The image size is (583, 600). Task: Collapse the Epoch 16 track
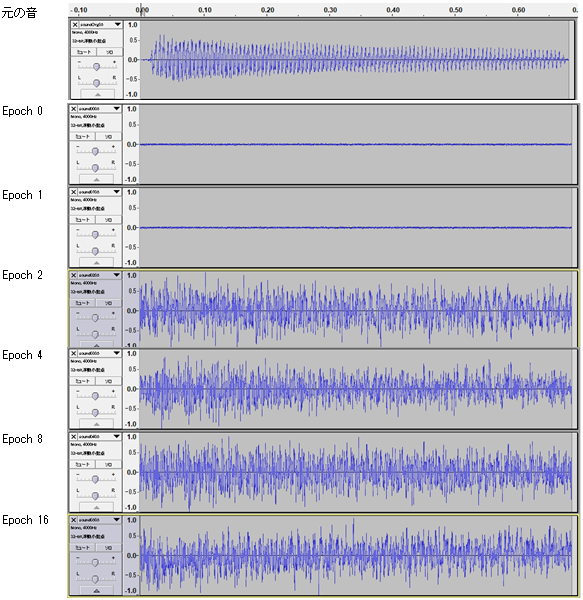96,590
